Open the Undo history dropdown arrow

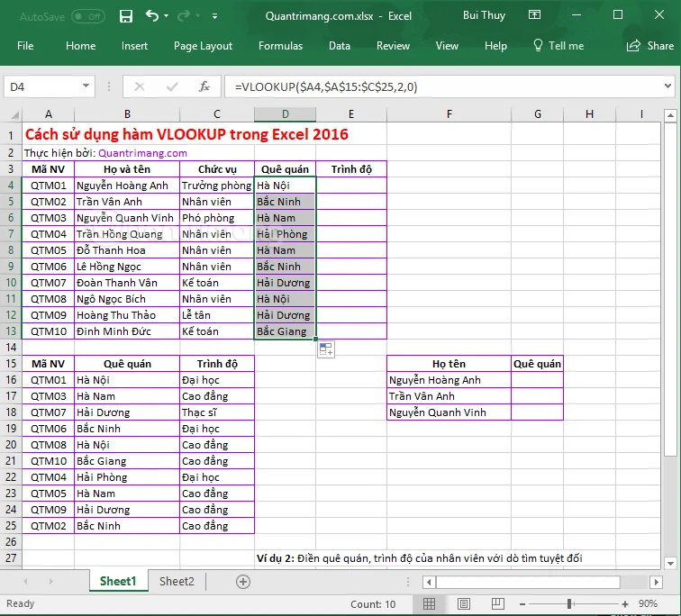coord(167,16)
